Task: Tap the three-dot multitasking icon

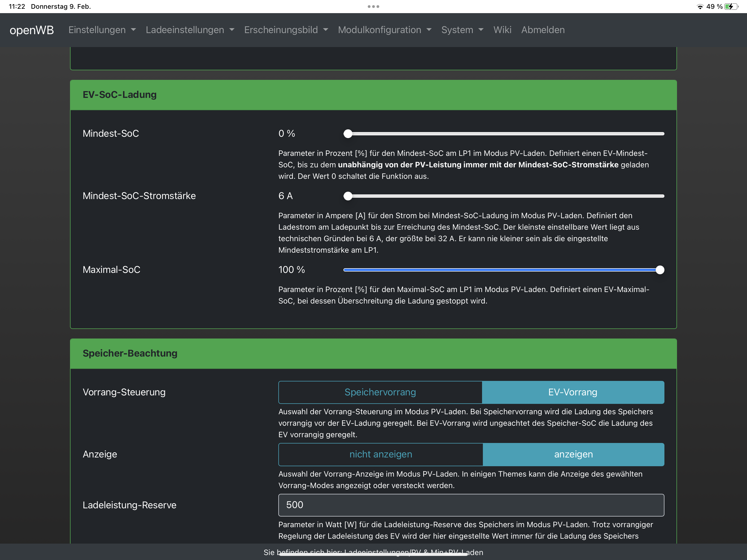Action: [373, 6]
